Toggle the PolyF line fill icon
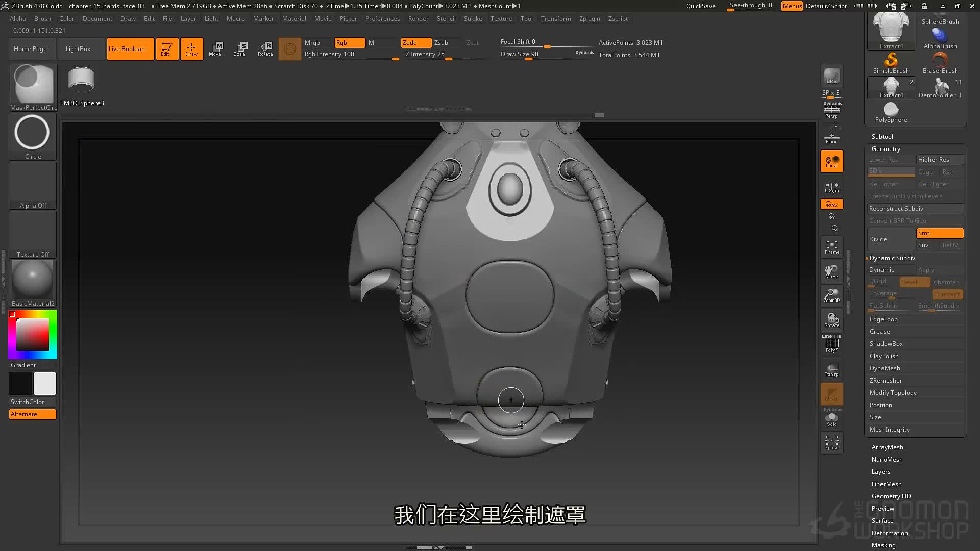 pyautogui.click(x=831, y=344)
